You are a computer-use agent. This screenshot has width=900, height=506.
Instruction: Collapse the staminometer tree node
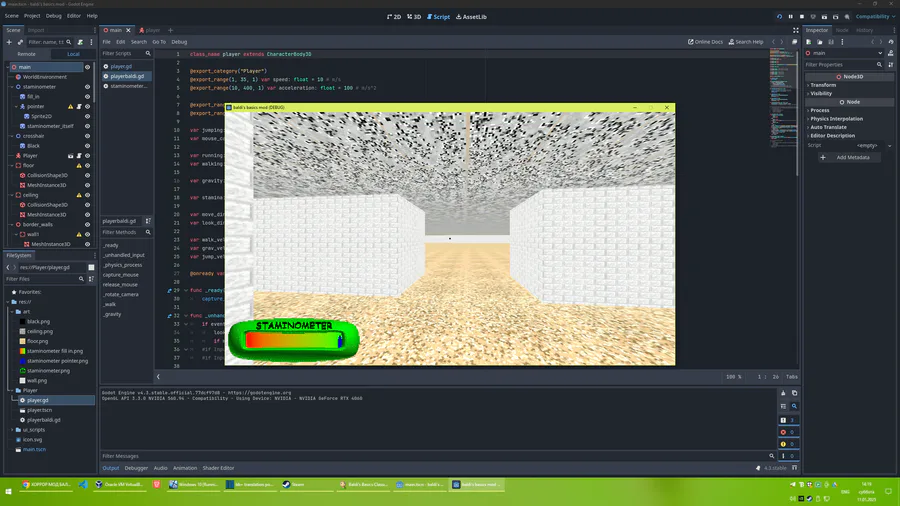click(x=11, y=87)
